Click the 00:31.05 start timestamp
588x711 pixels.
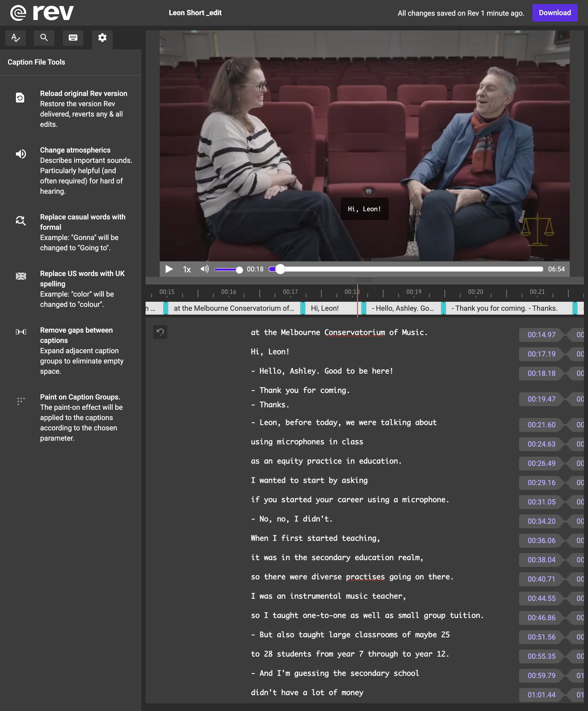pyautogui.click(x=541, y=502)
